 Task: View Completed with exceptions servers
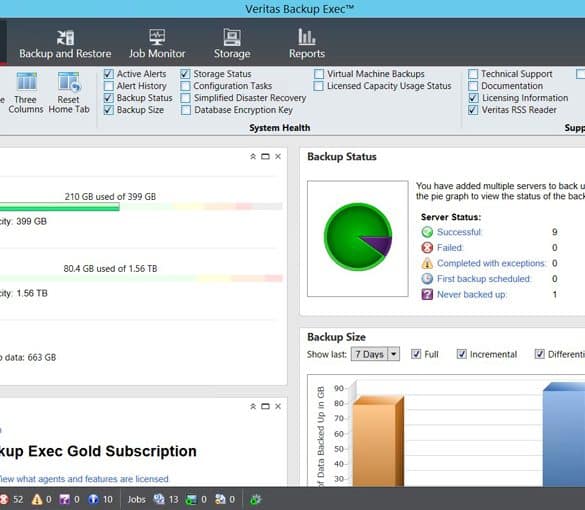(x=491, y=263)
